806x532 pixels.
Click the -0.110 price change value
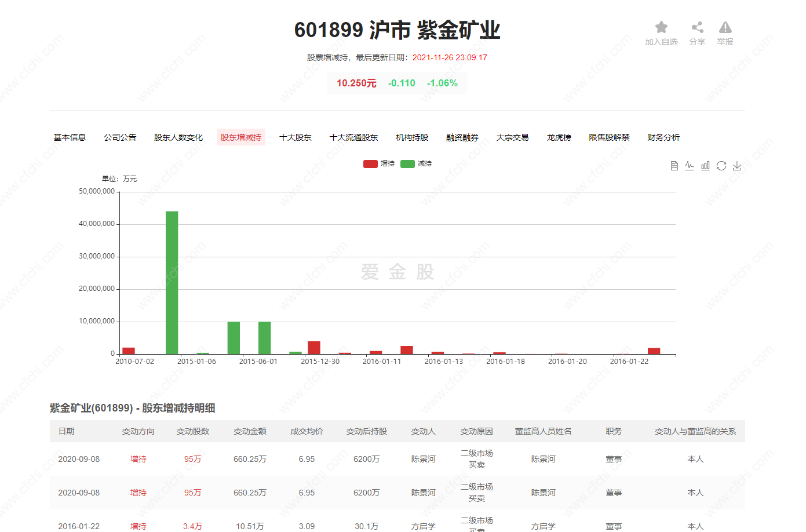click(402, 83)
